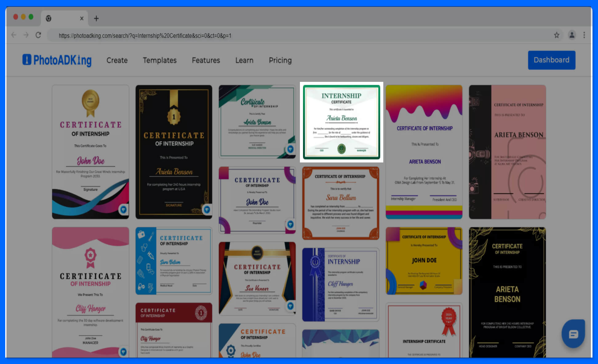This screenshot has height=364, width=598.
Task: Open a new browser tab with the plus
Action: (x=96, y=19)
